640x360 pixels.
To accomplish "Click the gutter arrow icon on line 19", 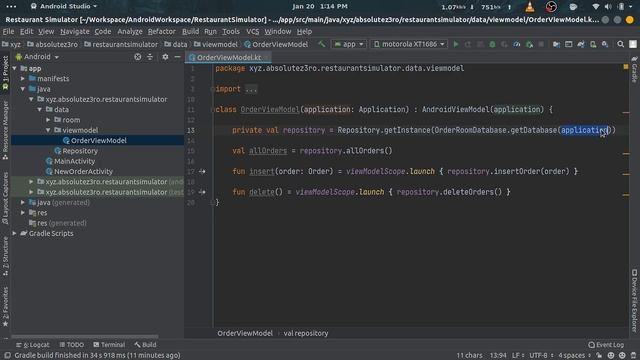I will [x=202, y=192].
